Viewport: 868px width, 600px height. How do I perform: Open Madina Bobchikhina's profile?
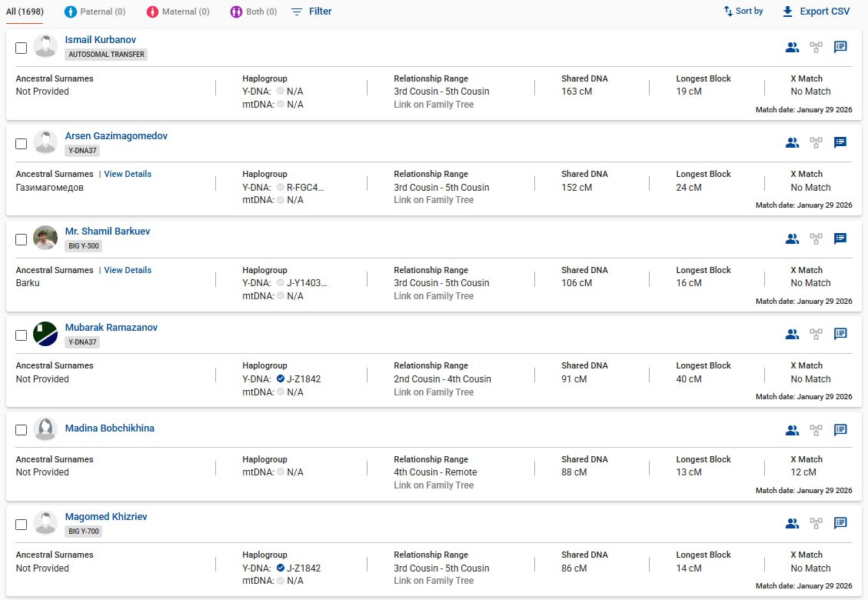coord(110,428)
